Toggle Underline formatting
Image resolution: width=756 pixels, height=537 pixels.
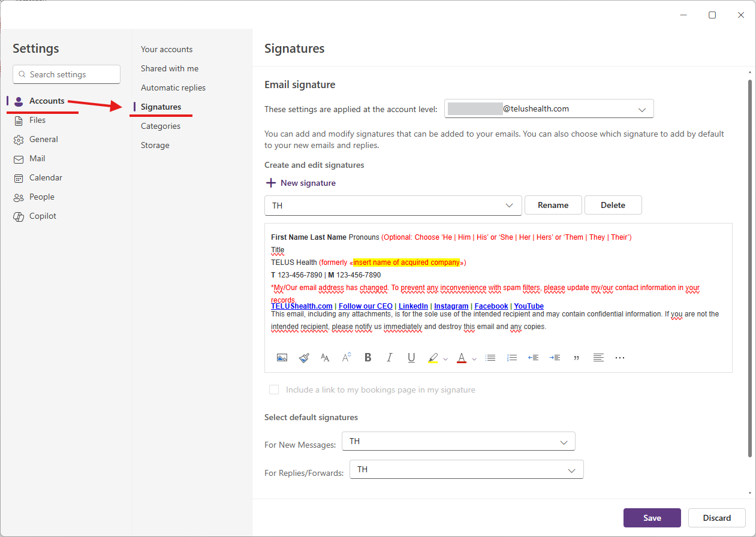[411, 358]
